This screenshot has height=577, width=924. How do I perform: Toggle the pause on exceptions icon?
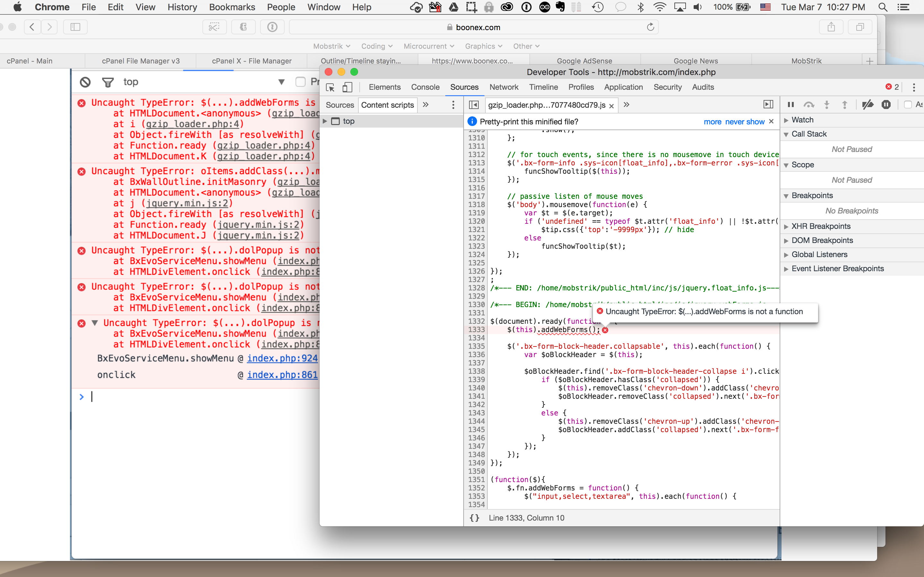pyautogui.click(x=886, y=105)
